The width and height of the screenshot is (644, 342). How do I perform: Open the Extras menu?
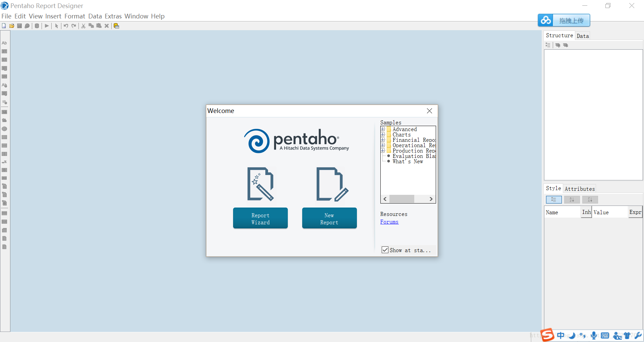point(113,16)
